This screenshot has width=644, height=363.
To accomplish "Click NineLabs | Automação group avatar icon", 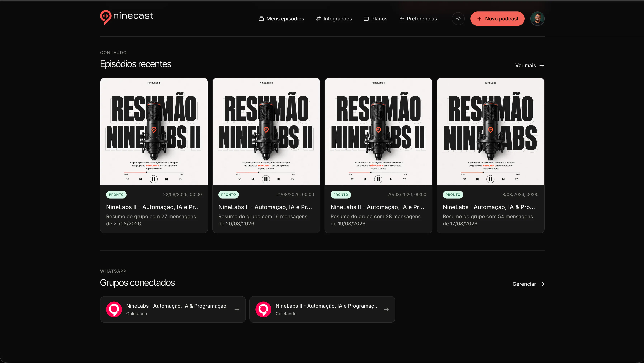I will click(114, 310).
